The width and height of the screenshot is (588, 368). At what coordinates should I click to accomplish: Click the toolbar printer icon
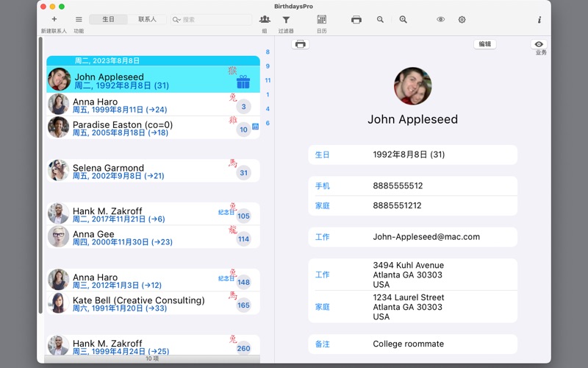pyautogui.click(x=356, y=20)
